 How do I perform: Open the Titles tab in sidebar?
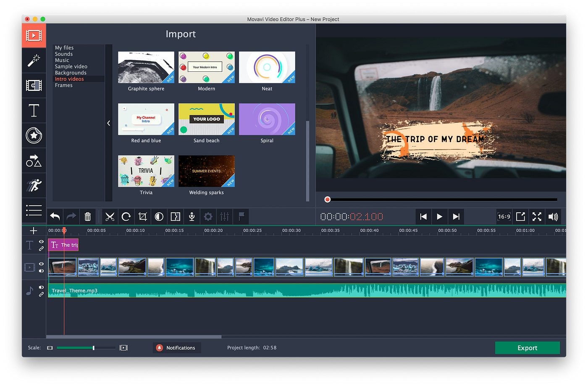point(34,111)
